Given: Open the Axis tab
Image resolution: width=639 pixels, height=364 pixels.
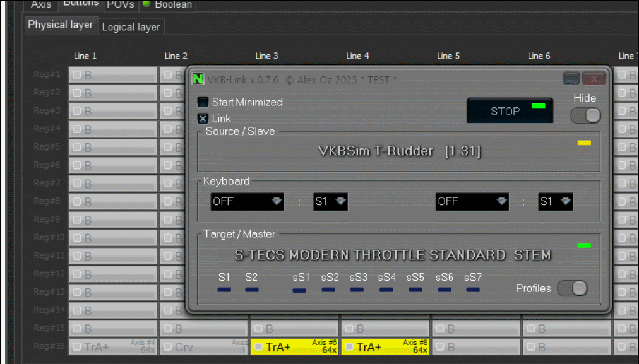Looking at the screenshot, I should (x=41, y=5).
